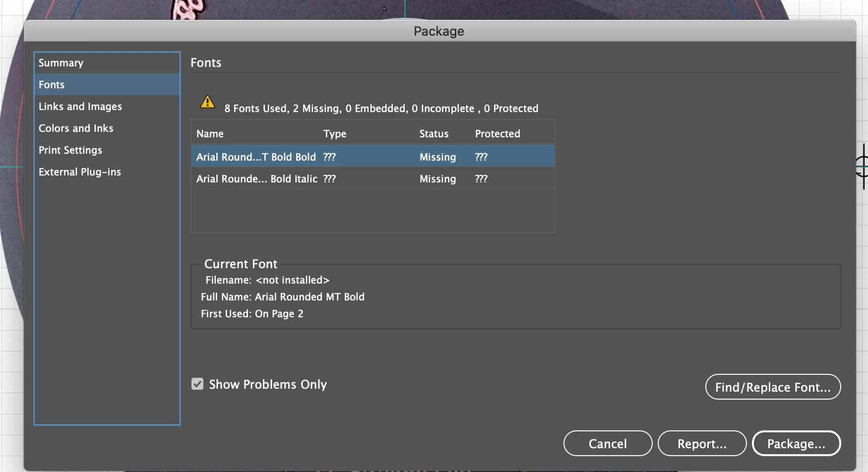This screenshot has height=472, width=868.
Task: Open Colors and Inks section
Action: click(107, 128)
